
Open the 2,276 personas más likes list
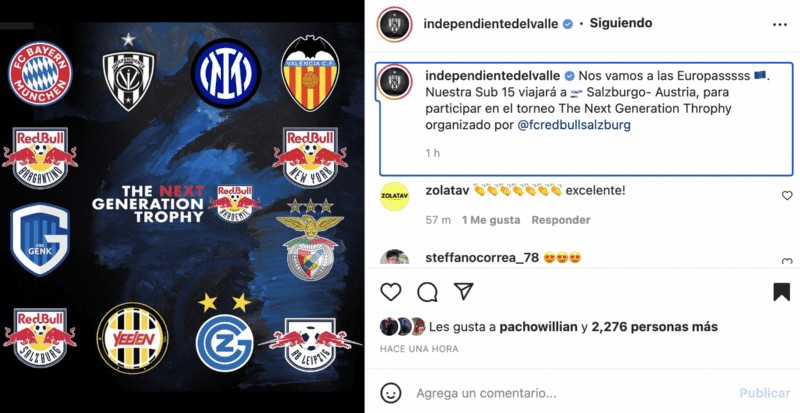point(655,327)
